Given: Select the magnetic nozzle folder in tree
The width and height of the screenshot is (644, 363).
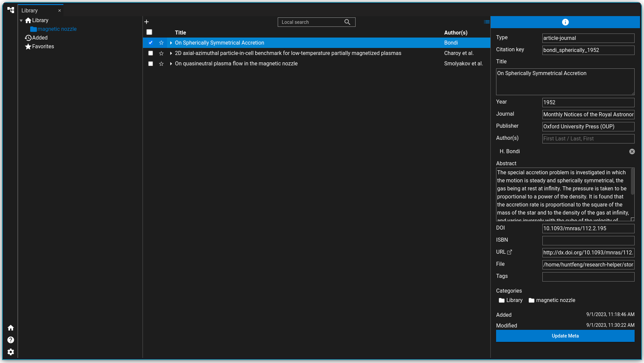Looking at the screenshot, I should (57, 29).
